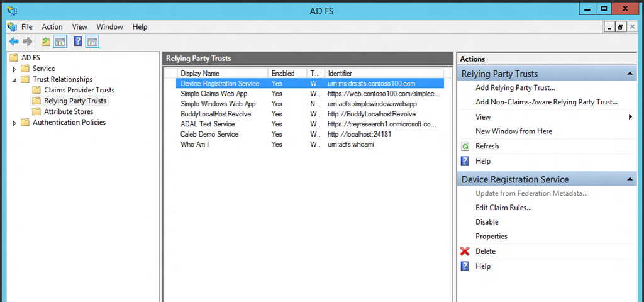
Task: Open the Help menu in menu bar
Action: (140, 26)
